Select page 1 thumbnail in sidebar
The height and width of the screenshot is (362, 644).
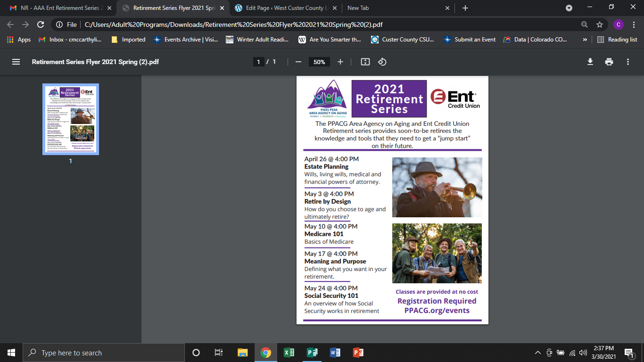point(71,119)
